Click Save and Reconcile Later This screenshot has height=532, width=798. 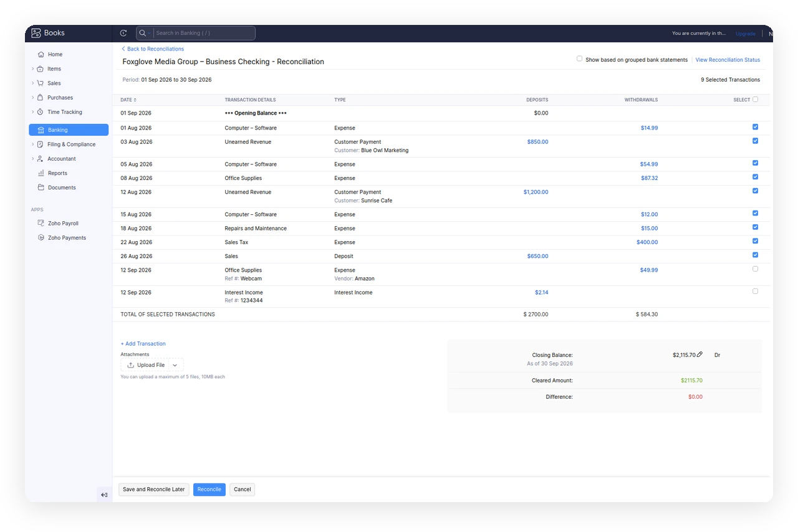154,490
